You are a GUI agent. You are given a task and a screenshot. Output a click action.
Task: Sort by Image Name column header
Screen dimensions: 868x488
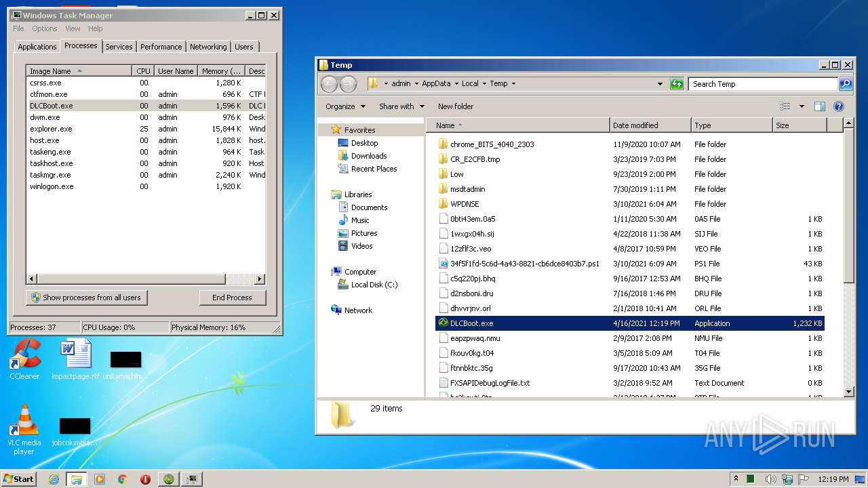(x=79, y=71)
